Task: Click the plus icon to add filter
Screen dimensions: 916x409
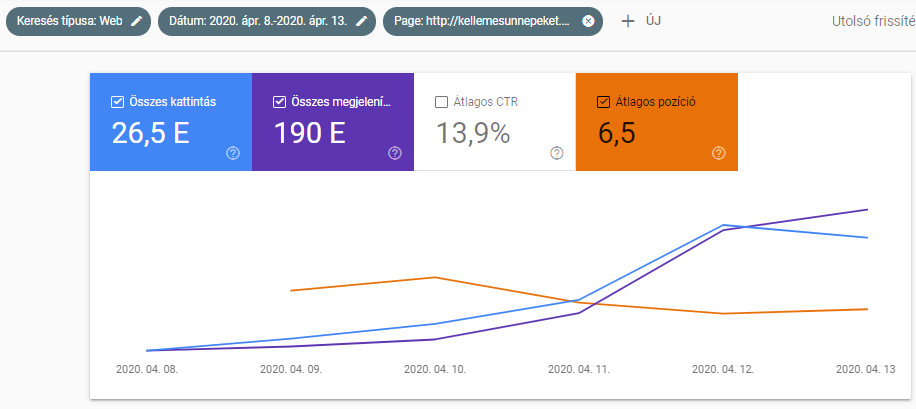Action: point(628,21)
